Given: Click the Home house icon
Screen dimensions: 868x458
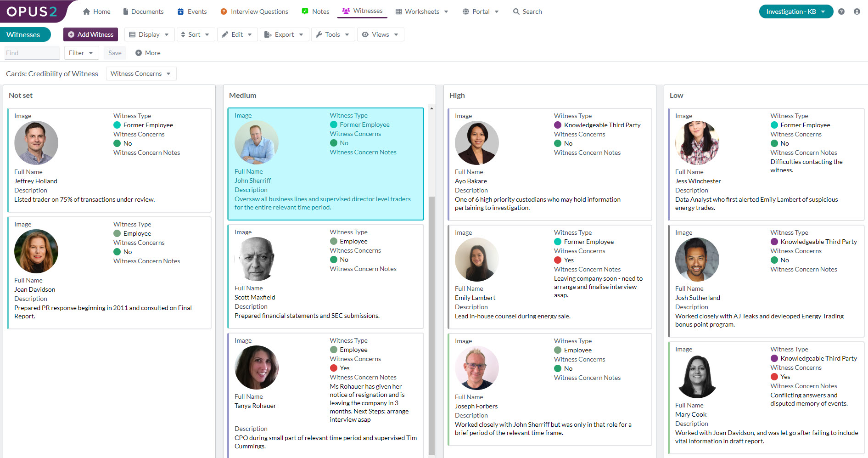Looking at the screenshot, I should (x=86, y=11).
